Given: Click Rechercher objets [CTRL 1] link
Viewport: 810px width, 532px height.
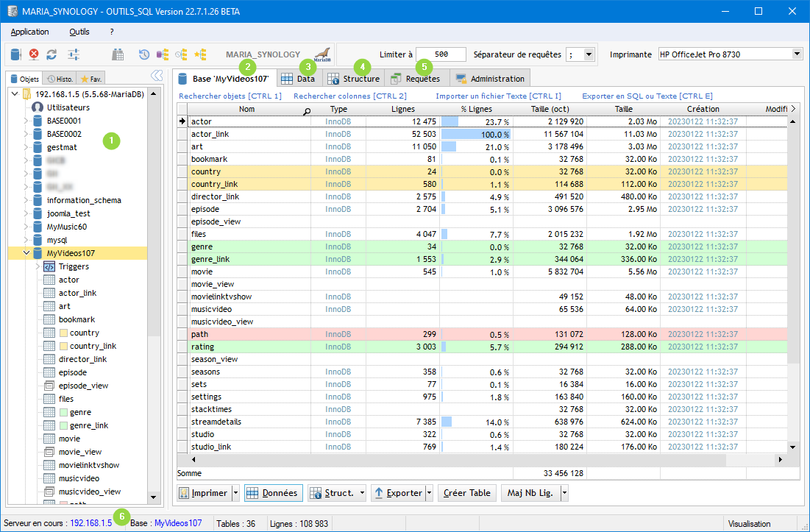Looking at the screenshot, I should click(230, 96).
